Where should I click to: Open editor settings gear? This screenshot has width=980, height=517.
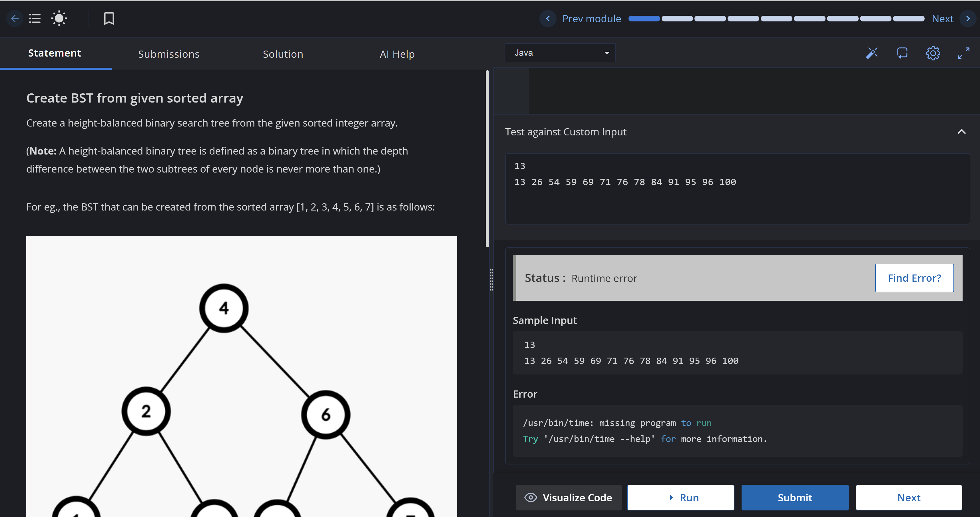pos(933,53)
